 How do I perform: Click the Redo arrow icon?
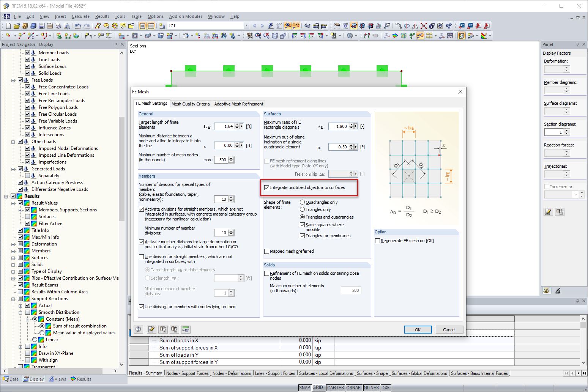coord(87,26)
